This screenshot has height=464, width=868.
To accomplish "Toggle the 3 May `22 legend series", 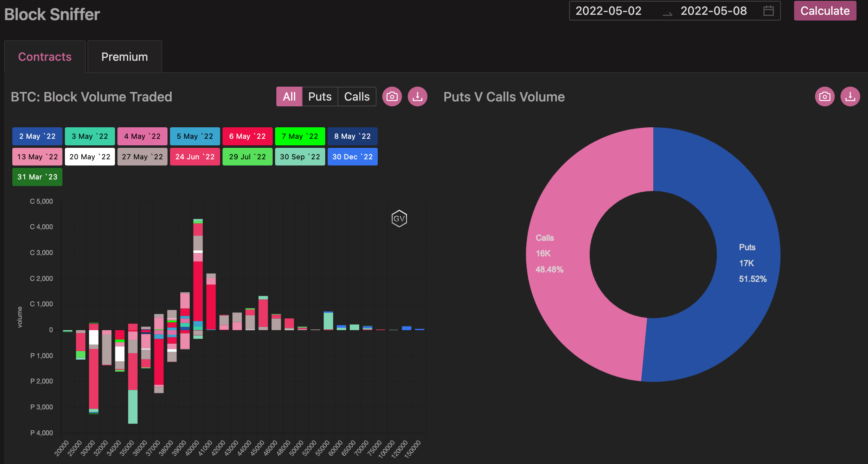I will pyautogui.click(x=90, y=136).
